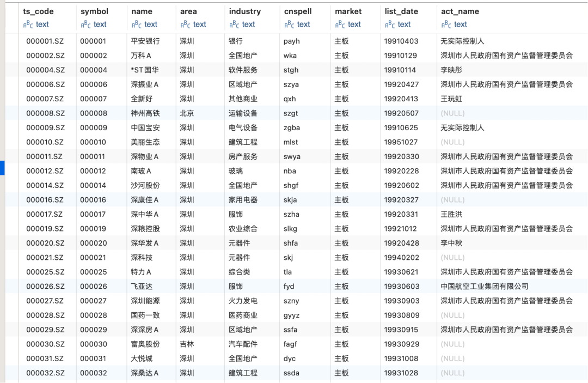
Task: Select cell 富奥股份
Action: click(x=145, y=344)
